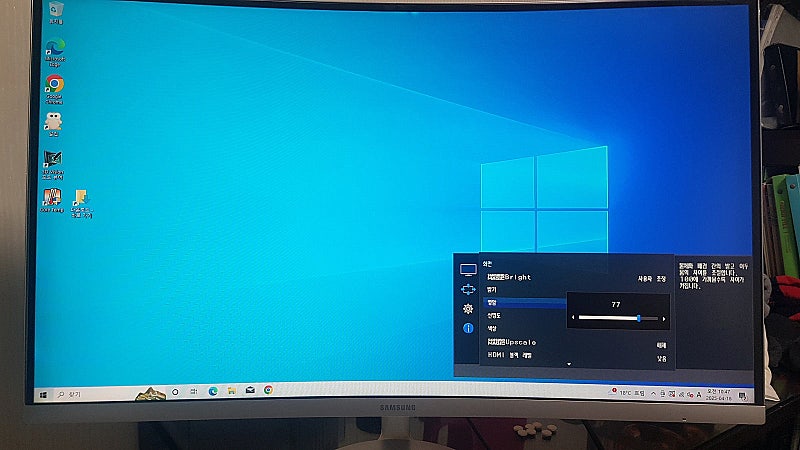Expand the hidden system tray icons
Screen dimensions: 800x450
click(654, 393)
